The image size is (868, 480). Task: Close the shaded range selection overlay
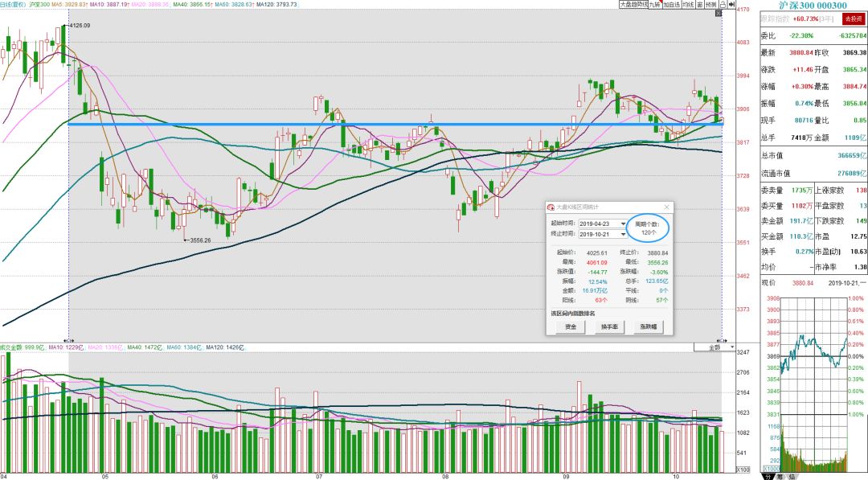click(719, 14)
